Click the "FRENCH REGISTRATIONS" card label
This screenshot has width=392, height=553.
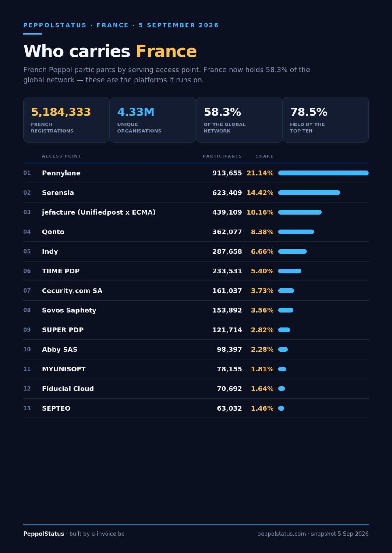52,128
